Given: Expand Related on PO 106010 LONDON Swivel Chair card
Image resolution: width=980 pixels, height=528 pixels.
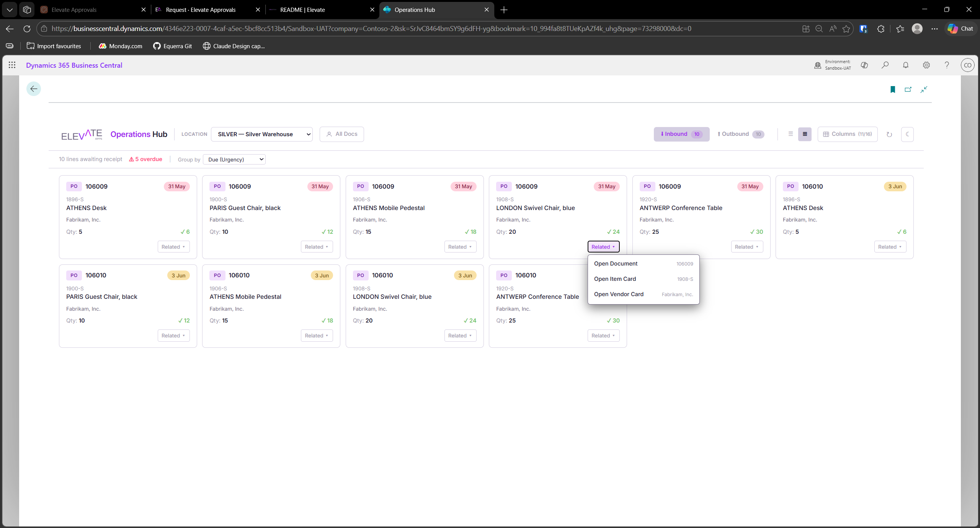Looking at the screenshot, I should (460, 336).
